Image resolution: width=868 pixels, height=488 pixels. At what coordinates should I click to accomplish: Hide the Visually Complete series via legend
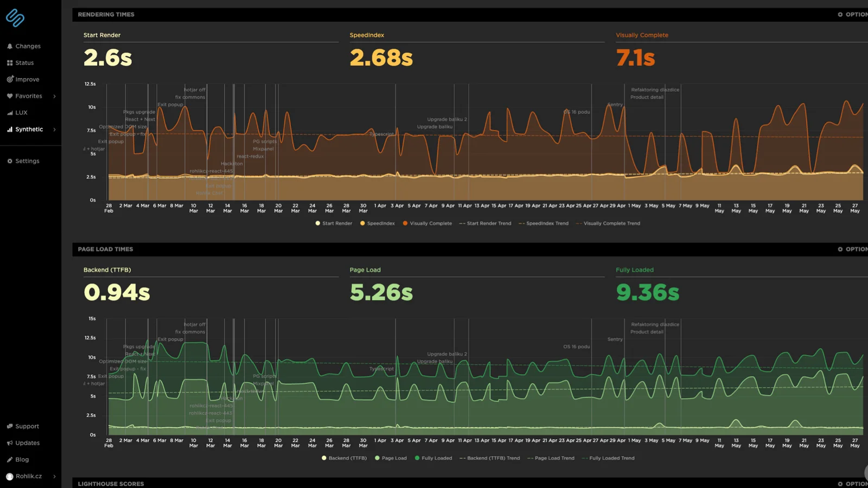coord(427,223)
